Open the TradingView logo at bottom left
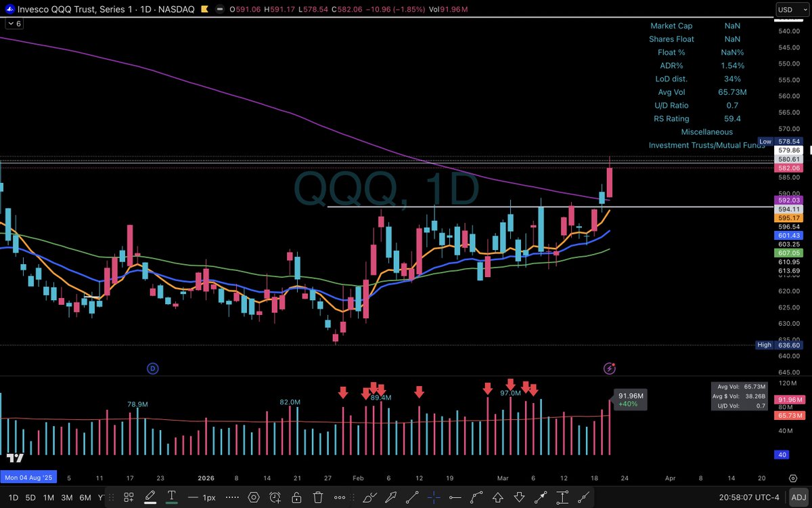Viewport: 812px width, 508px height. (x=16, y=458)
